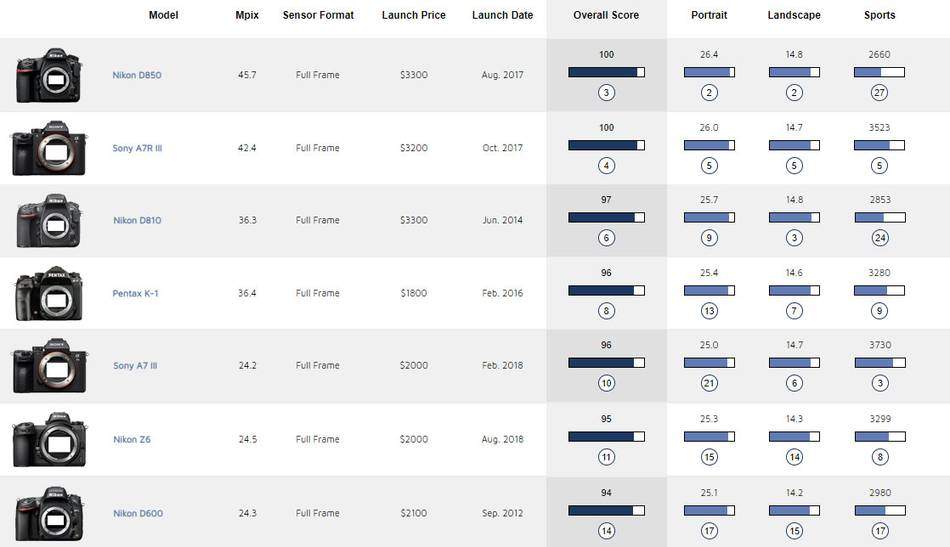Sort by the Overall Score column

tap(606, 15)
